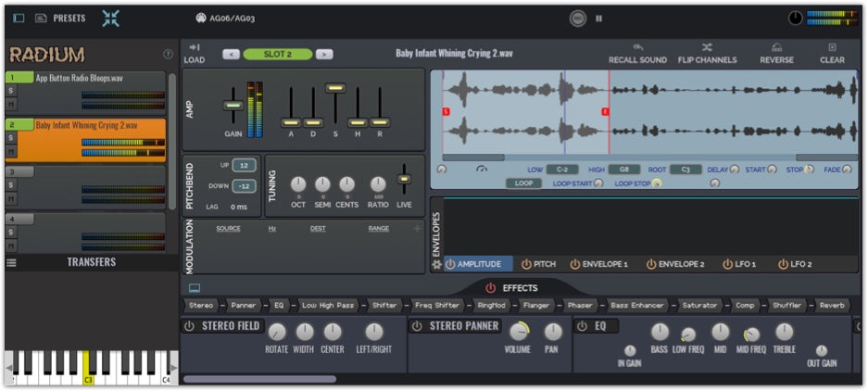Click the pause button in the top bar
Screen dimensions: 868x391
click(x=598, y=19)
